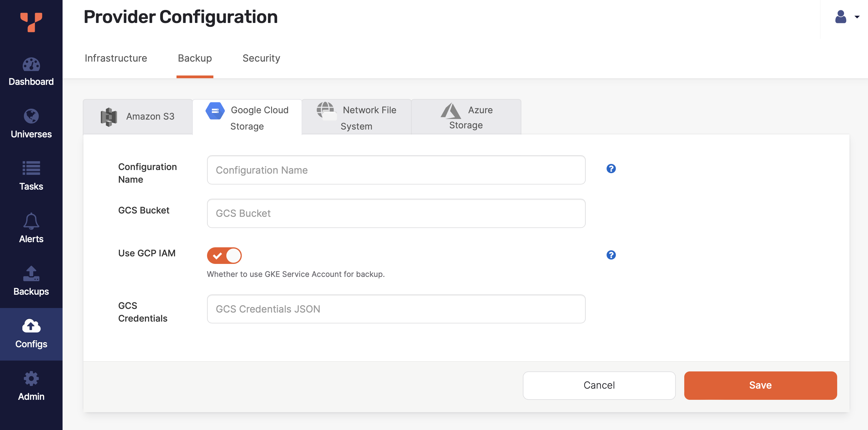Screen dimensions: 868x430
Task: Open Admin settings via the gear icon
Action: [31, 386]
